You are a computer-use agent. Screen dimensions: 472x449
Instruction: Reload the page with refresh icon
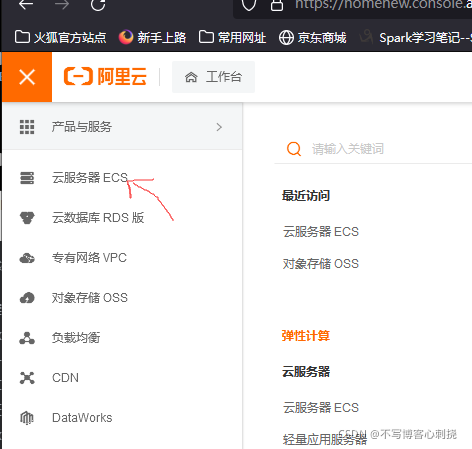pyautogui.click(x=98, y=4)
